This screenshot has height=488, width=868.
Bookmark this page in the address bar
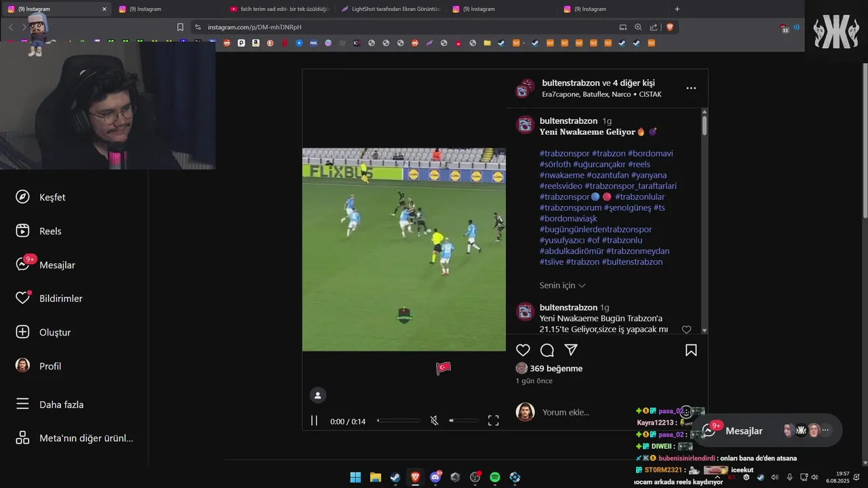coord(180,27)
